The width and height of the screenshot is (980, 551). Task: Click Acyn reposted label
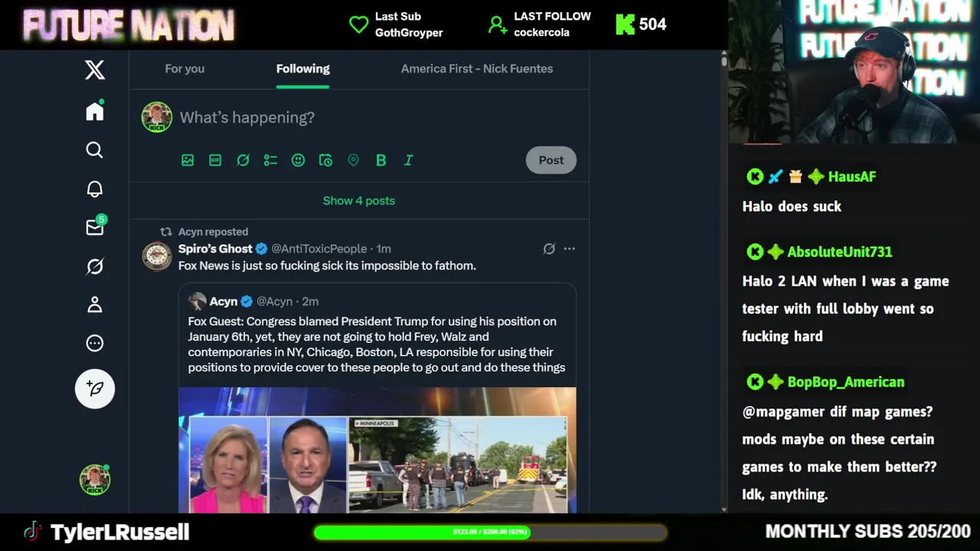pos(213,232)
